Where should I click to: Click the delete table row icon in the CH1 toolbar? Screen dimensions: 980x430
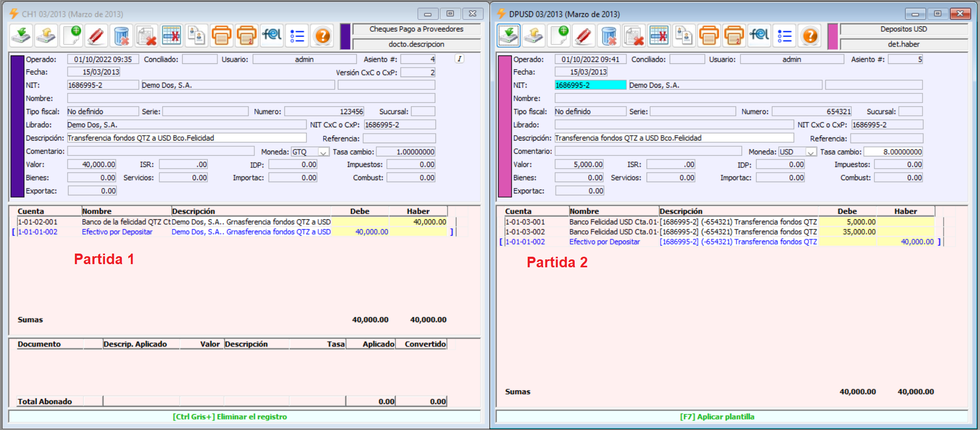tap(172, 36)
